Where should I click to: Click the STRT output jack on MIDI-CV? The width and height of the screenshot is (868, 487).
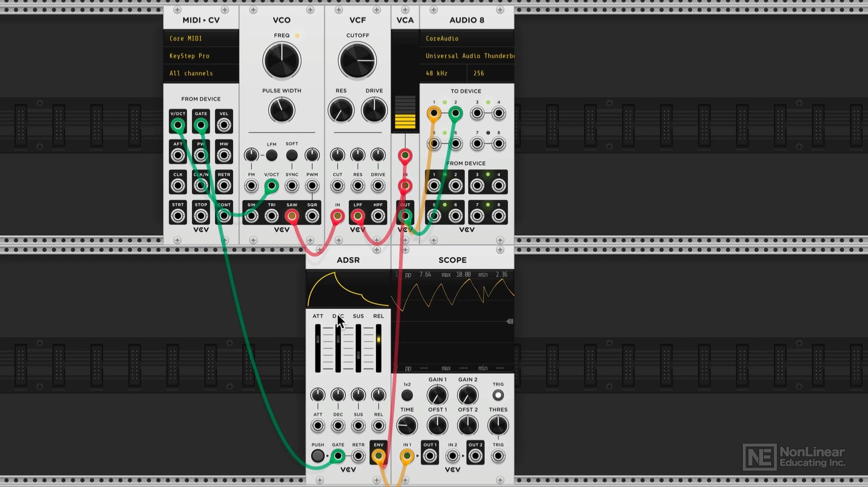pyautogui.click(x=178, y=216)
